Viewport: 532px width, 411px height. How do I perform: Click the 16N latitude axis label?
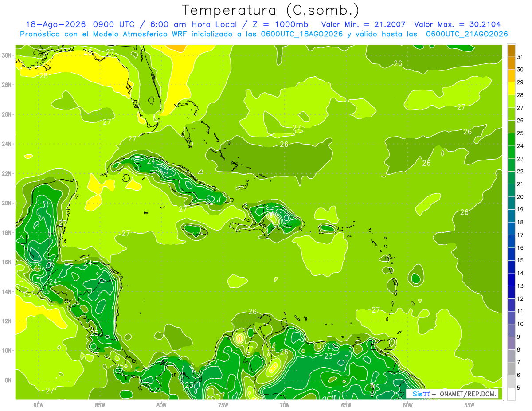coord(7,262)
